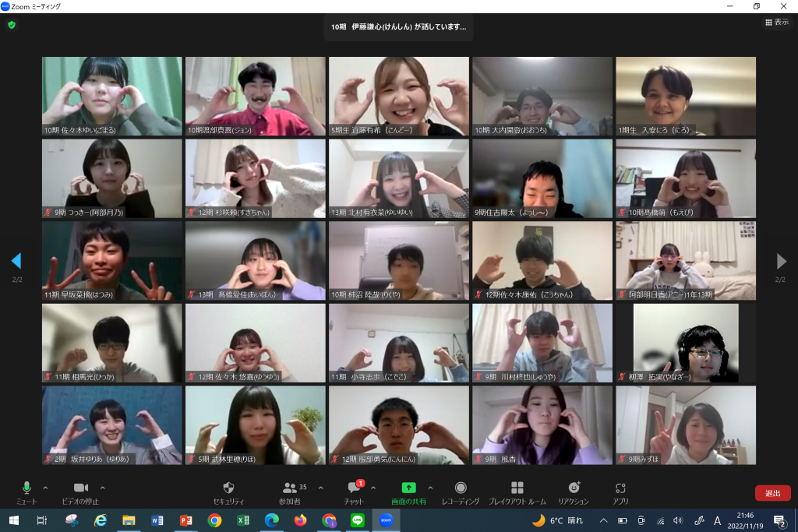
Task: Open PowerPoint from the Windows taskbar
Action: pyautogui.click(x=185, y=520)
